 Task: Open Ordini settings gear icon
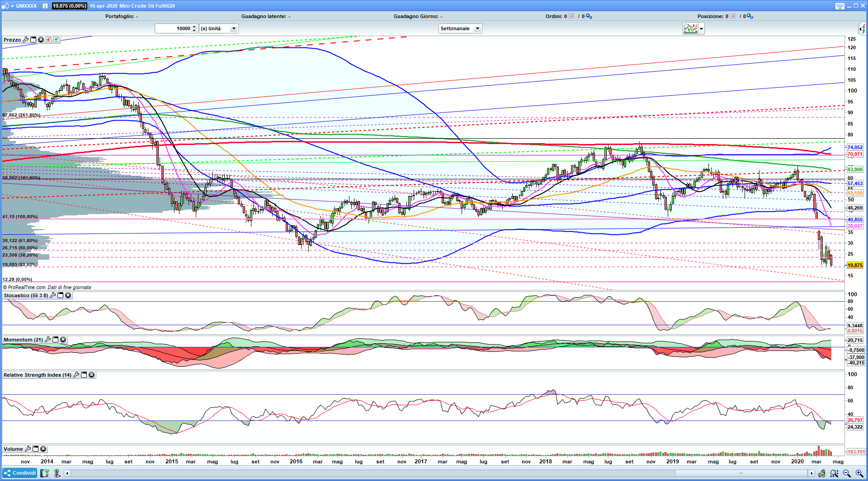click(589, 16)
